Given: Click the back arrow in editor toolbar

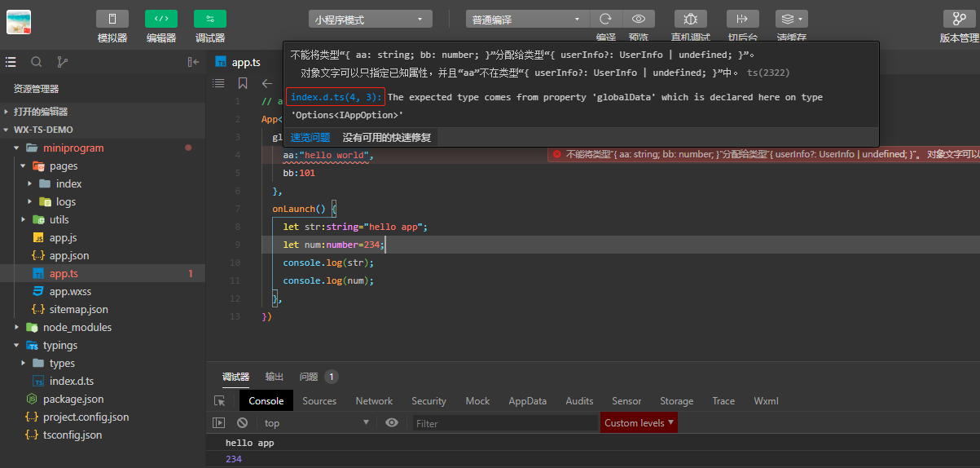Looking at the screenshot, I should coord(266,83).
